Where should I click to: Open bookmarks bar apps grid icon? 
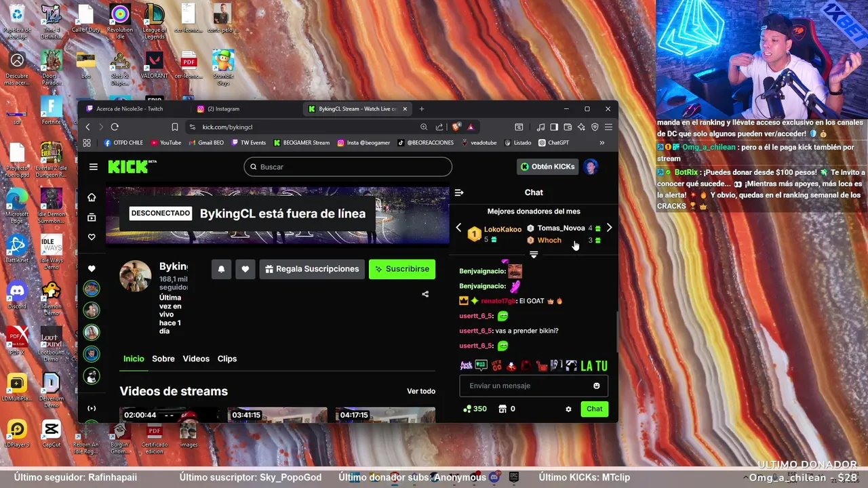coord(87,143)
